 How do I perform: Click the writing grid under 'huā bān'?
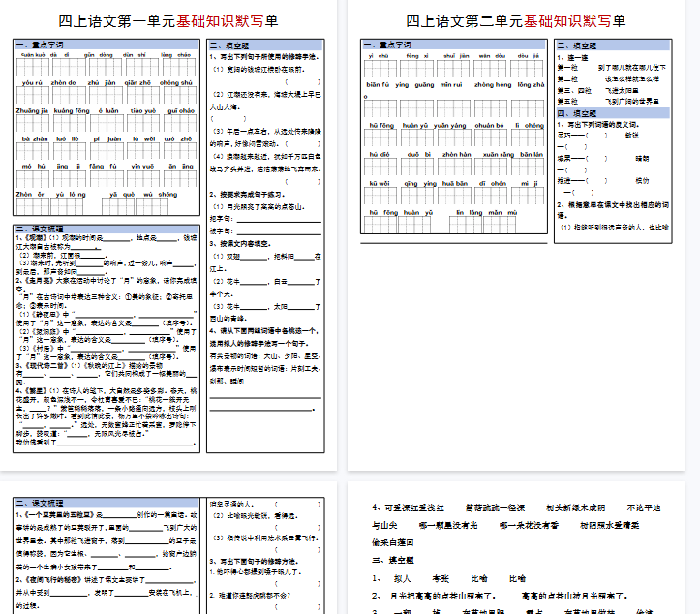tap(454, 196)
